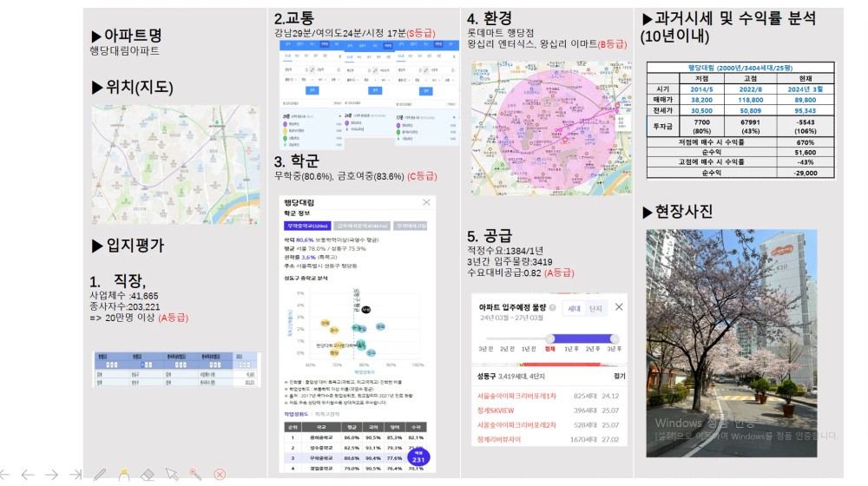The height and width of the screenshot is (486, 868).
Task: Click 성동구 3,419세대, 4단지 summary text
Action: pyautogui.click(x=510, y=376)
